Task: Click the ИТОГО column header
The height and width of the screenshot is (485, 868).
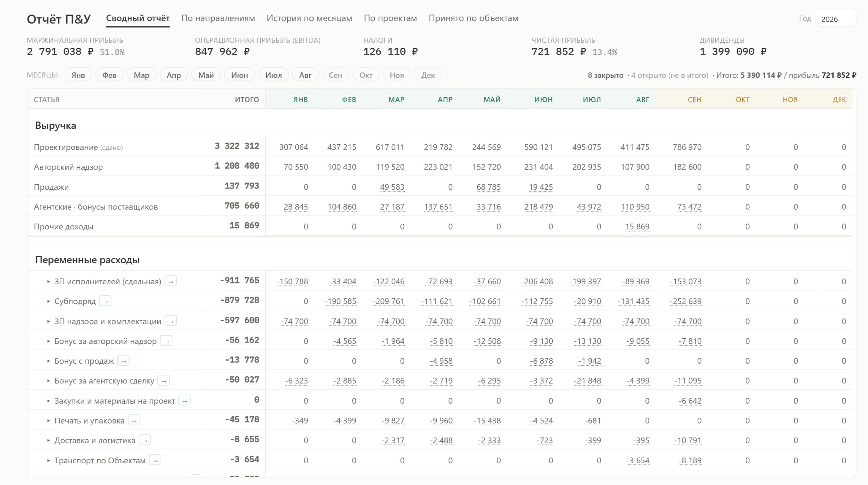Action: coord(247,99)
